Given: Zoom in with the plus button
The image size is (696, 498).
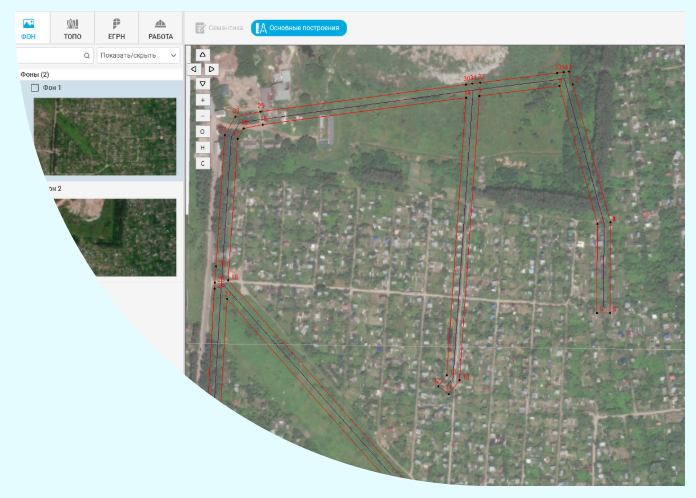Looking at the screenshot, I should click(203, 100).
